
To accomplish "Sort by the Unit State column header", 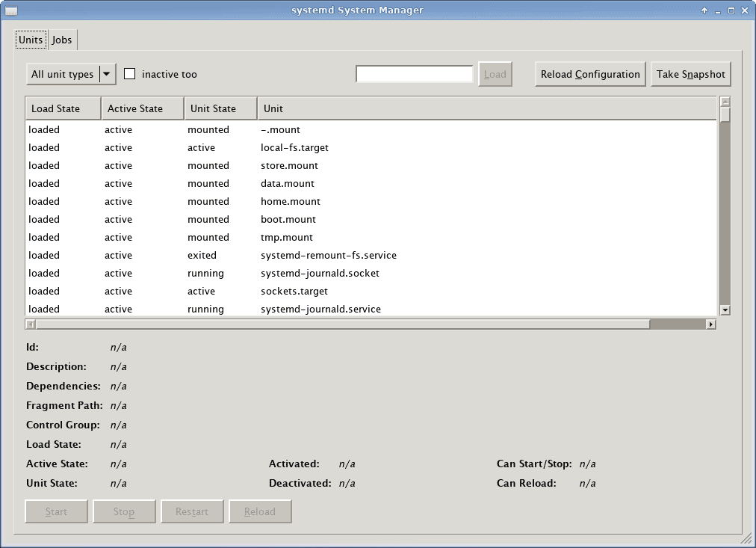I will (221, 108).
